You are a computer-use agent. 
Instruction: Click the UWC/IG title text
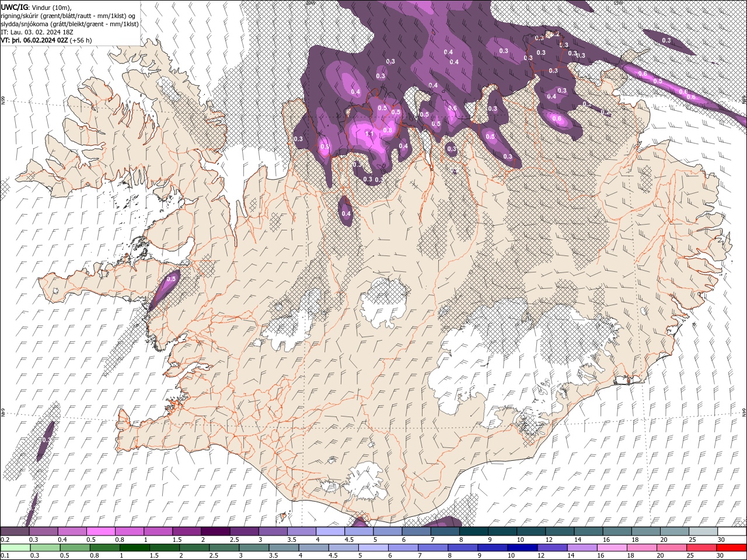(14, 6)
